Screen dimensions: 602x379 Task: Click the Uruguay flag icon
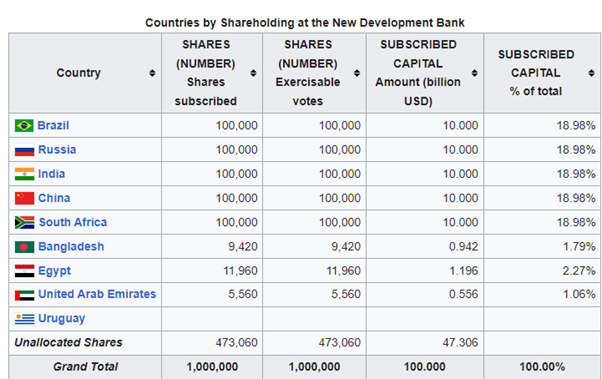point(24,319)
